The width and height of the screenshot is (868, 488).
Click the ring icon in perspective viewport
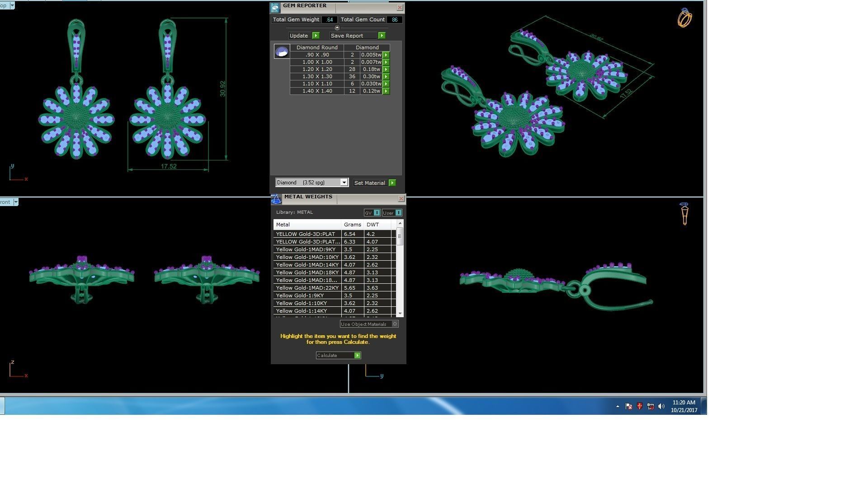coord(684,18)
